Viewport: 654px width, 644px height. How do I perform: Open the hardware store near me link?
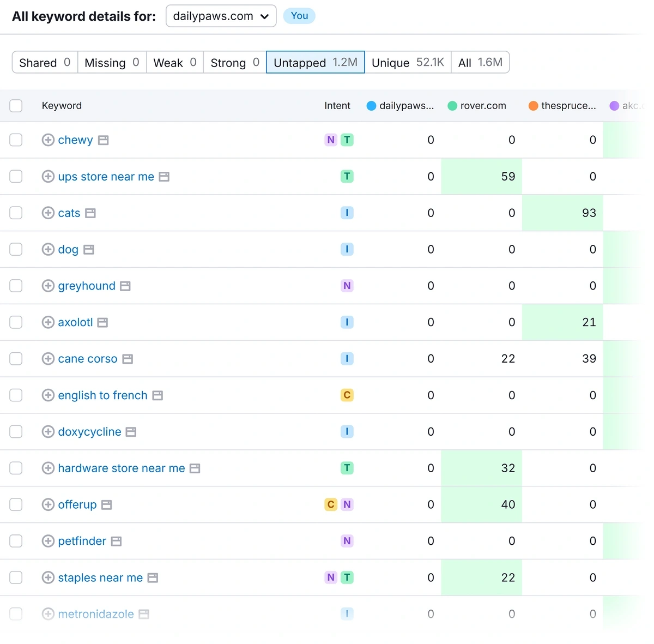(x=122, y=468)
